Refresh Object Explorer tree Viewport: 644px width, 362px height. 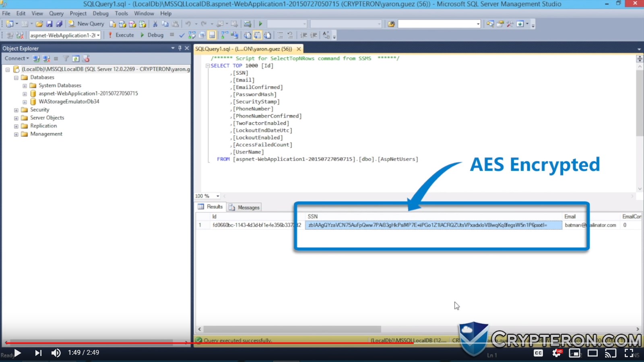click(76, 59)
